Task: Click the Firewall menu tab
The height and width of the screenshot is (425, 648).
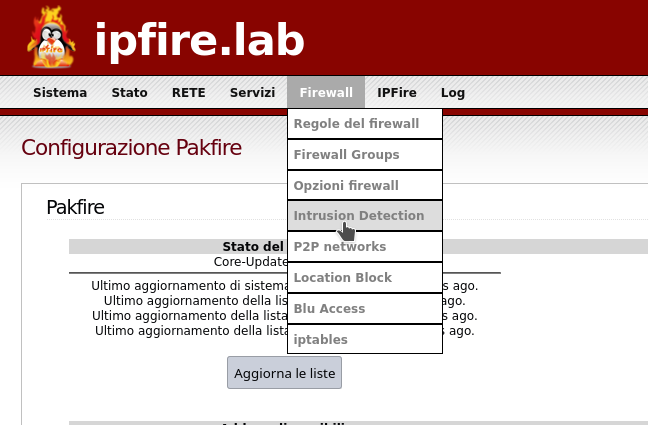Action: click(x=326, y=93)
